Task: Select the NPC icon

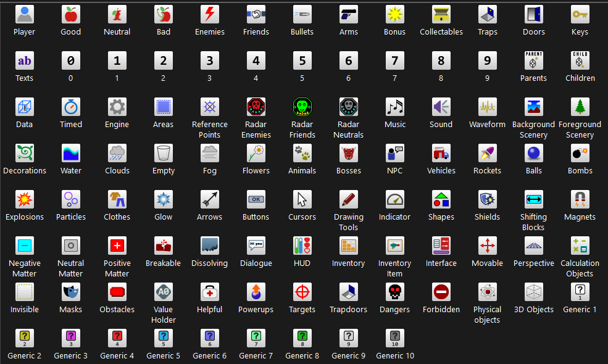Action: pyautogui.click(x=394, y=154)
